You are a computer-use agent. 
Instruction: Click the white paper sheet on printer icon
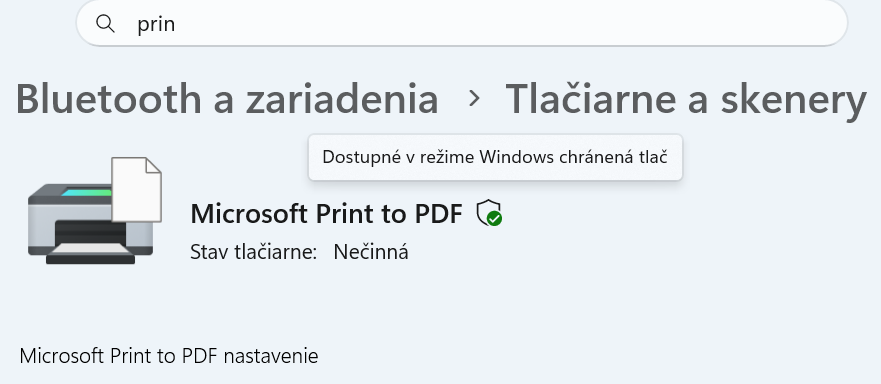[137, 189]
